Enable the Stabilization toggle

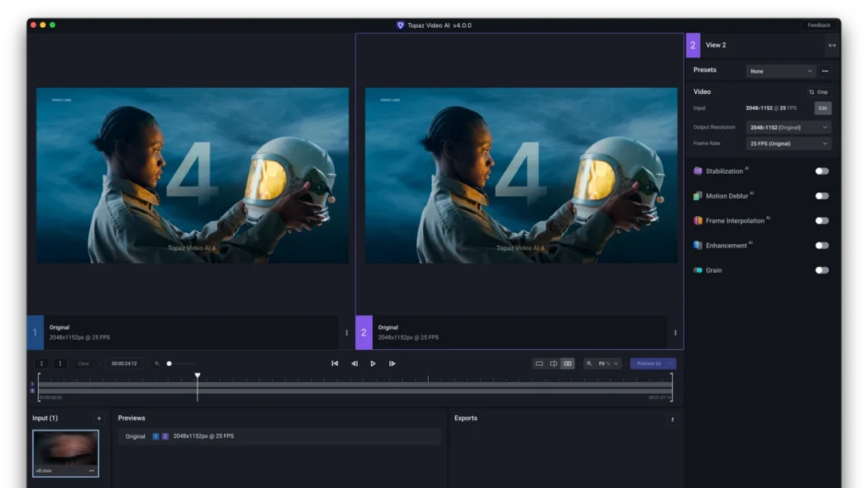point(822,171)
